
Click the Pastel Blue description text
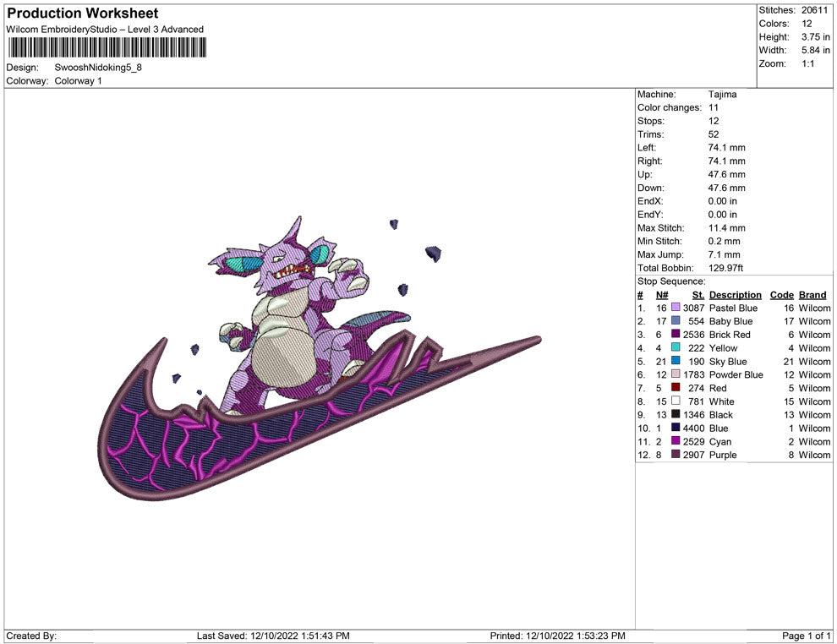[734, 308]
